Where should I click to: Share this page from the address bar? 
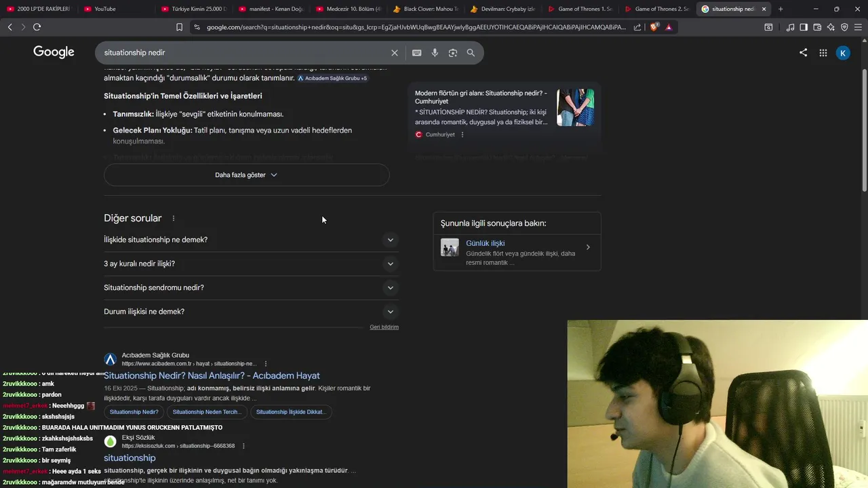pyautogui.click(x=637, y=27)
